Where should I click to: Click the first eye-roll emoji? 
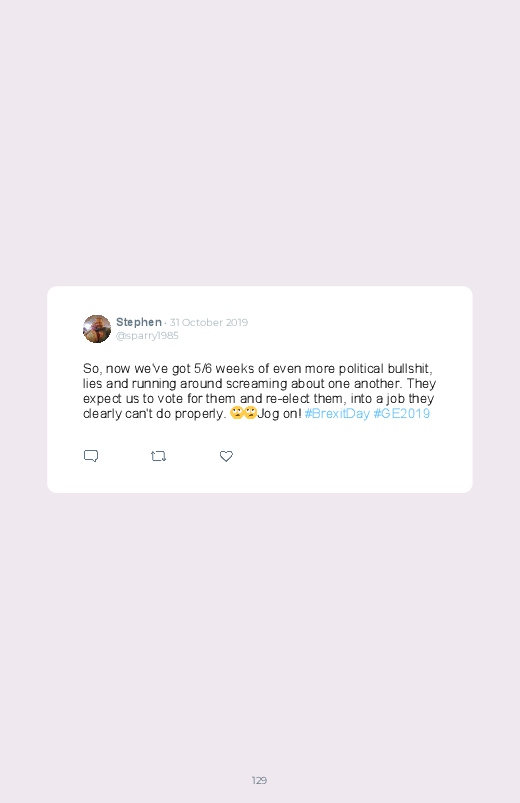pyautogui.click(x=236, y=413)
